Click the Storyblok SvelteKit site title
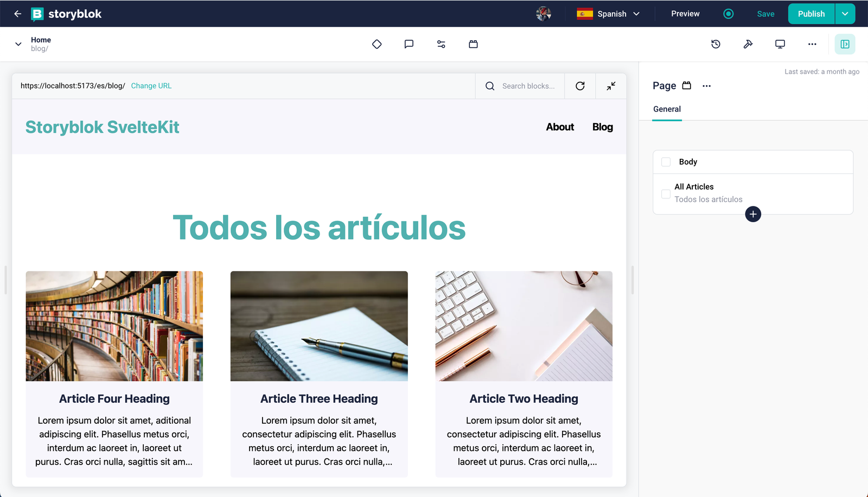The image size is (868, 497). pos(103,127)
